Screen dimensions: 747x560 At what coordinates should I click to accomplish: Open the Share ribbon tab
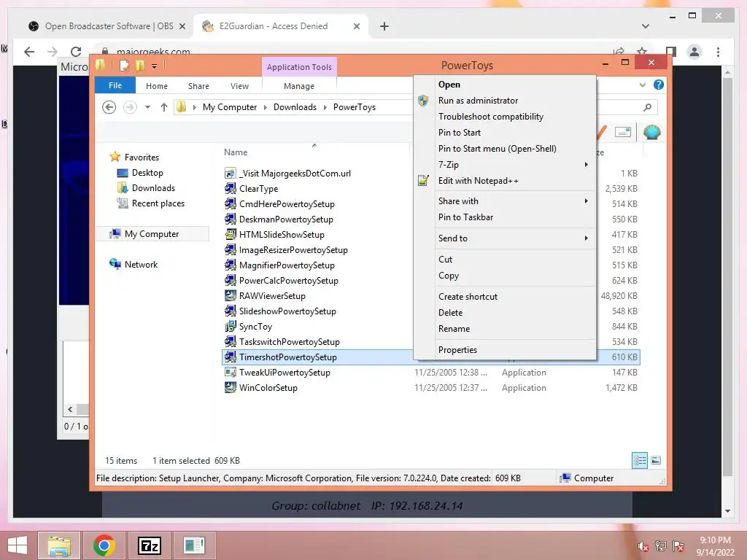(x=198, y=86)
